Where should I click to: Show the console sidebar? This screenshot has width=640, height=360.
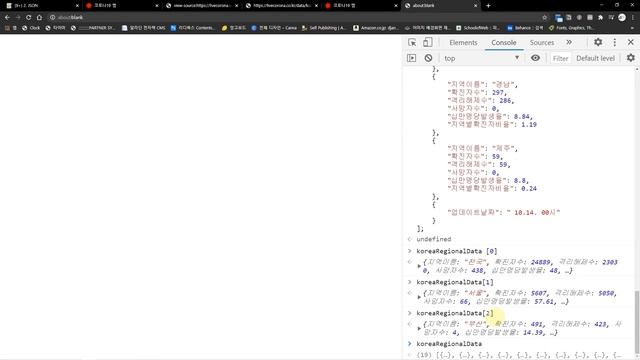[411, 58]
